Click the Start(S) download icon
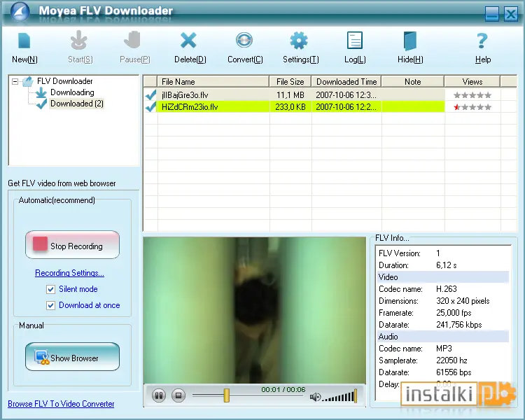The height and width of the screenshot is (420, 525). click(x=79, y=40)
